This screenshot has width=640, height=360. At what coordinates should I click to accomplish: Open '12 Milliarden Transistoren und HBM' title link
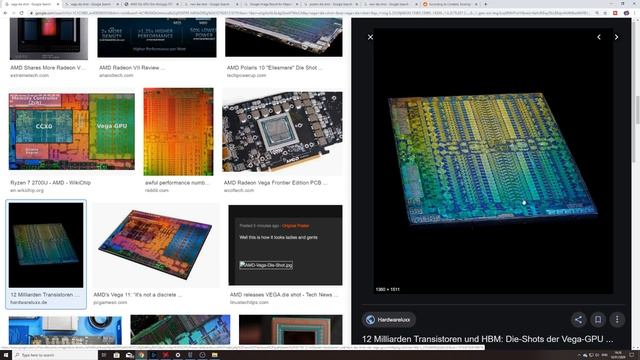pos(487,339)
